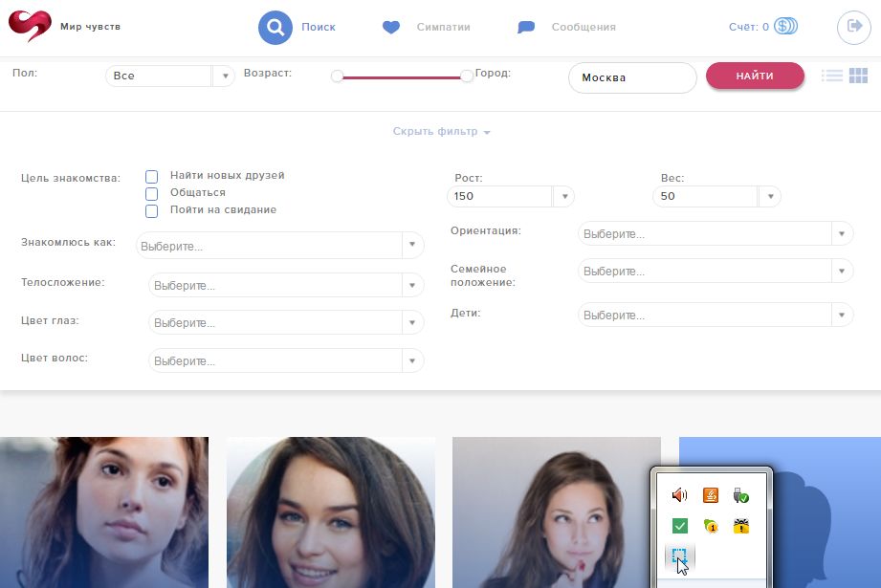
Task: Click the Цель знакомства label
Action: pyautogui.click(x=71, y=178)
